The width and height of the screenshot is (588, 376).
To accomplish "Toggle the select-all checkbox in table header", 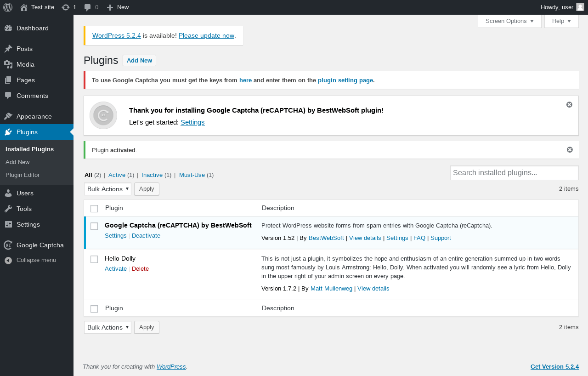I will 94,209.
